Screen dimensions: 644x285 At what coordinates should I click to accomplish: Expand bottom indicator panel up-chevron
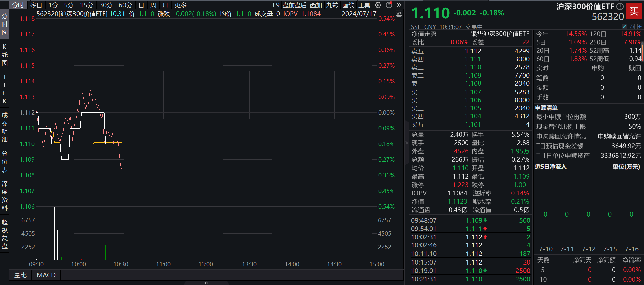[x=206, y=283]
